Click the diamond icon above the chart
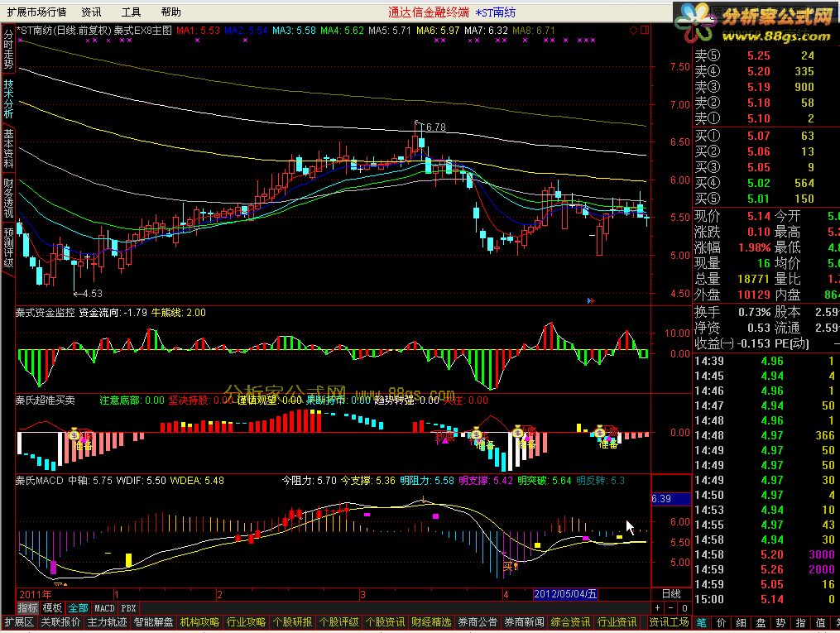The image size is (840, 633). click(x=634, y=31)
